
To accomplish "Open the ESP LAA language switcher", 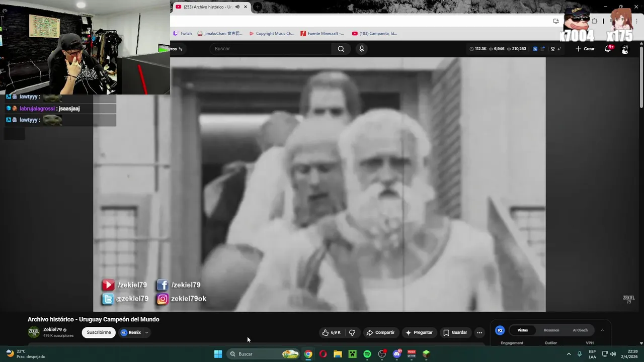I will tap(592, 354).
